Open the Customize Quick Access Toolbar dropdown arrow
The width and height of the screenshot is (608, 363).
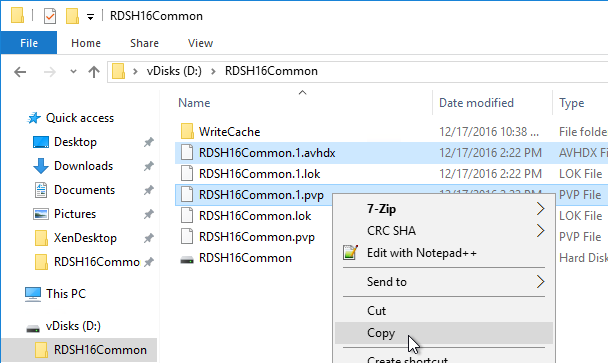tap(90, 17)
